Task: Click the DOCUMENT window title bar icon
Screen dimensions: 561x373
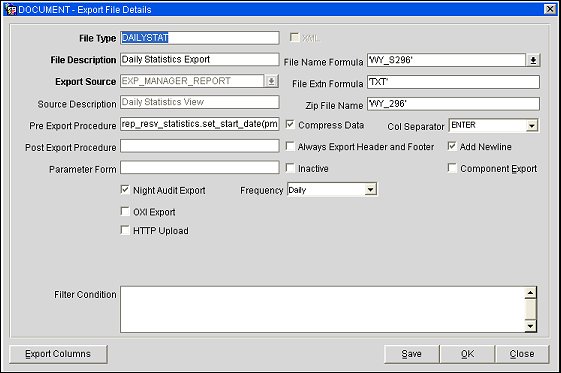Action: [x=11, y=10]
